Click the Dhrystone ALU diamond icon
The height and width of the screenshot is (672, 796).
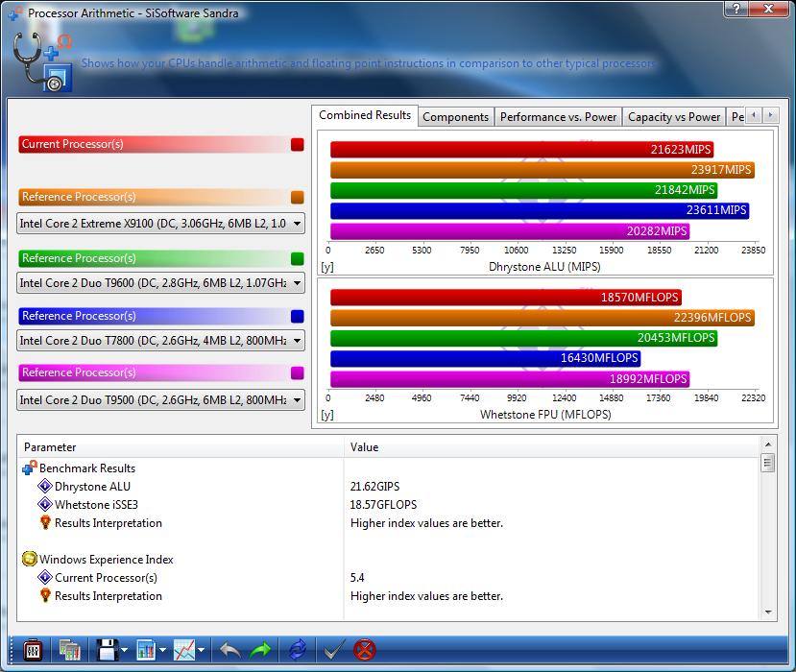click(45, 486)
